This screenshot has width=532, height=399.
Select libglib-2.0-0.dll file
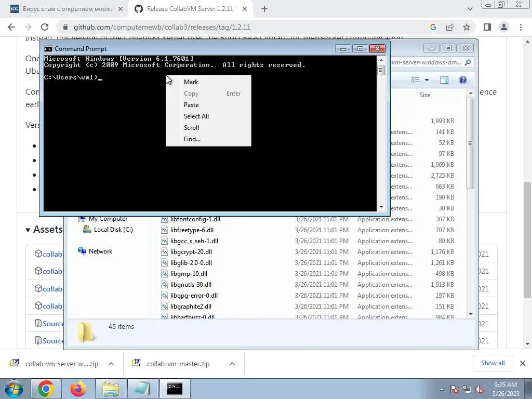pos(191,262)
